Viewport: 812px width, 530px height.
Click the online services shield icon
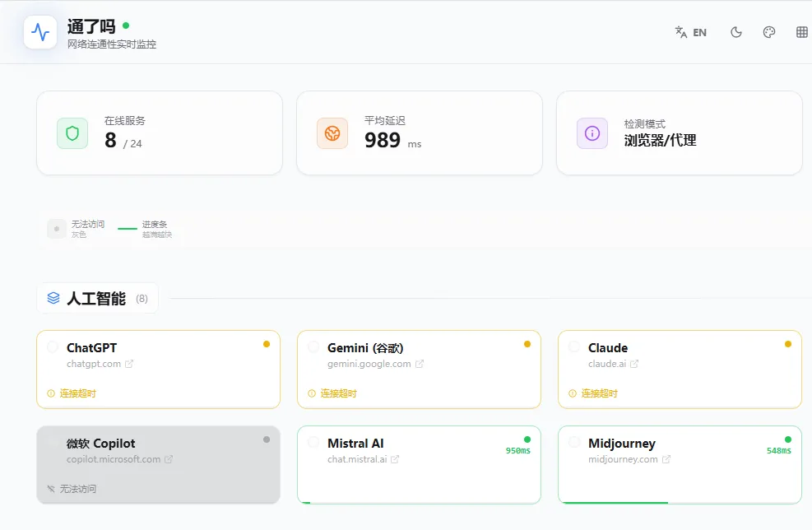pos(72,133)
